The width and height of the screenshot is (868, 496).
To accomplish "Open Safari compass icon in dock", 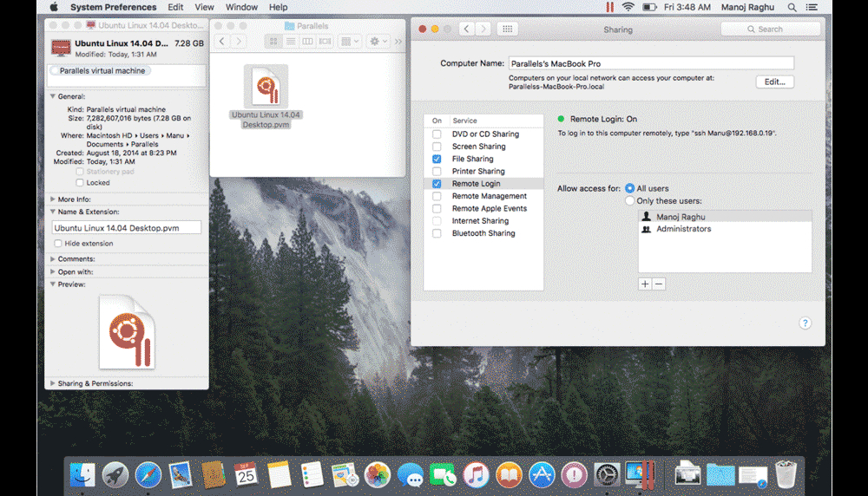I will [148, 474].
